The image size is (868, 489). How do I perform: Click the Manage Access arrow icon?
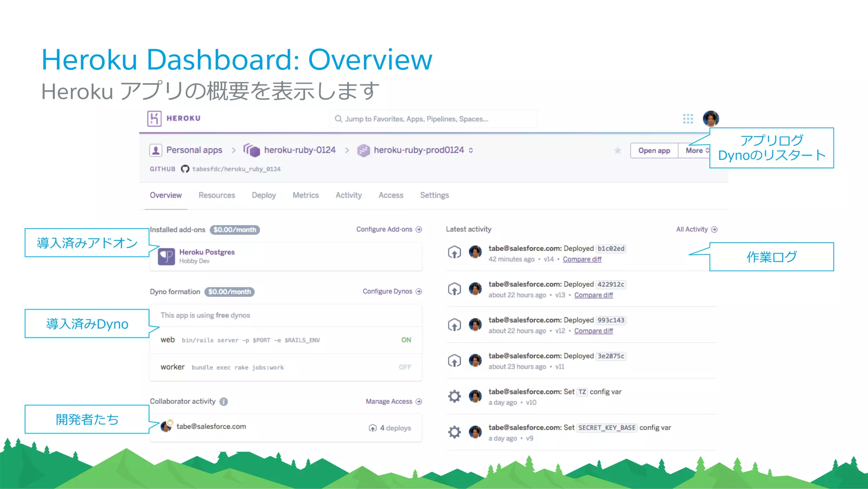419,402
